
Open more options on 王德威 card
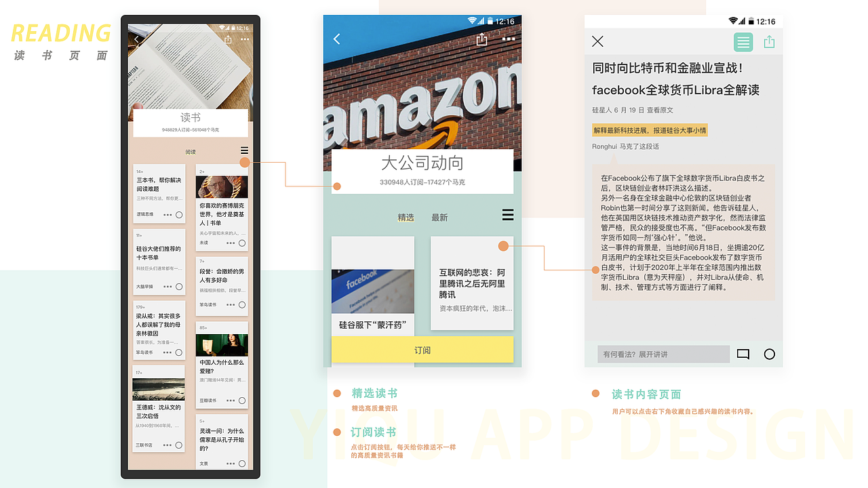click(x=167, y=445)
